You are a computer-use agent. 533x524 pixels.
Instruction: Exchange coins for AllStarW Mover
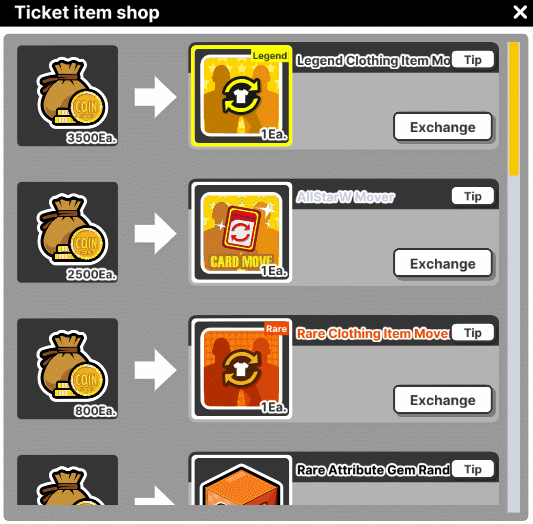[x=443, y=263]
